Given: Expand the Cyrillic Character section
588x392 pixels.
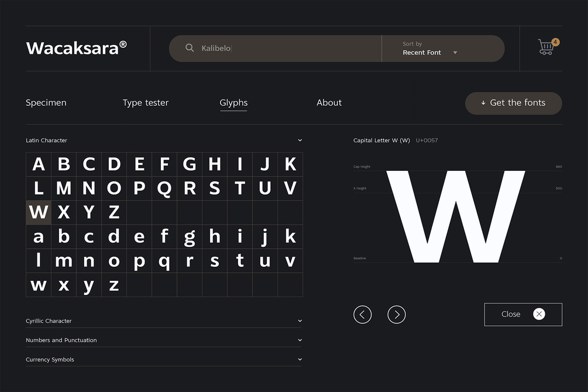Looking at the screenshot, I should (x=164, y=321).
